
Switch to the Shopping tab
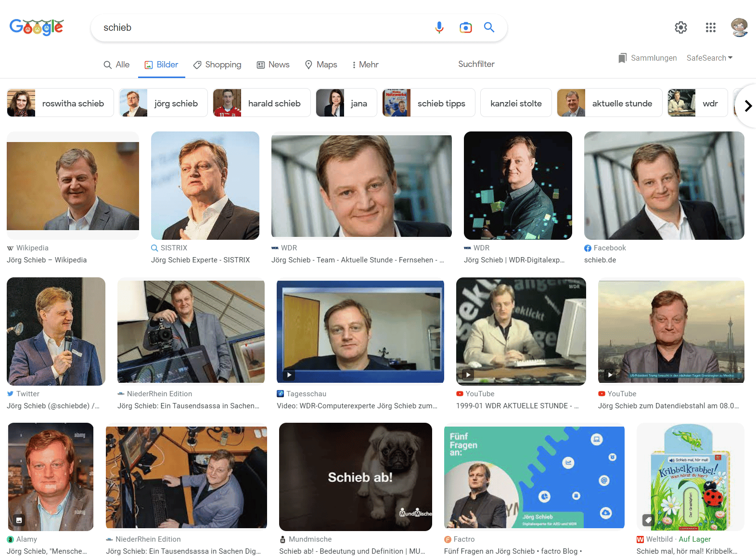pyautogui.click(x=217, y=65)
